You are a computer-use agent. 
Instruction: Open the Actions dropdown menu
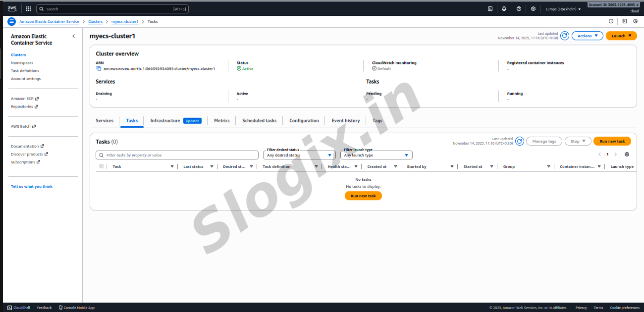pyautogui.click(x=587, y=36)
